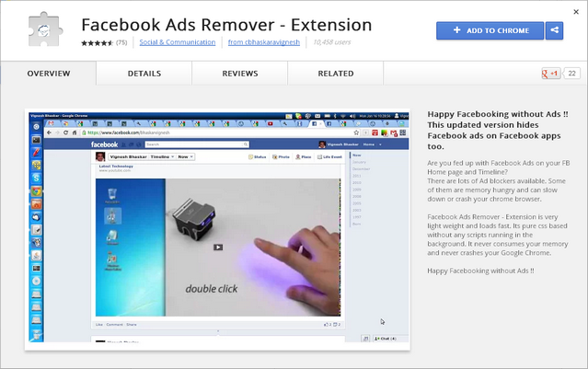
Task: Click the +1 count bubble showing 22
Action: click(571, 74)
